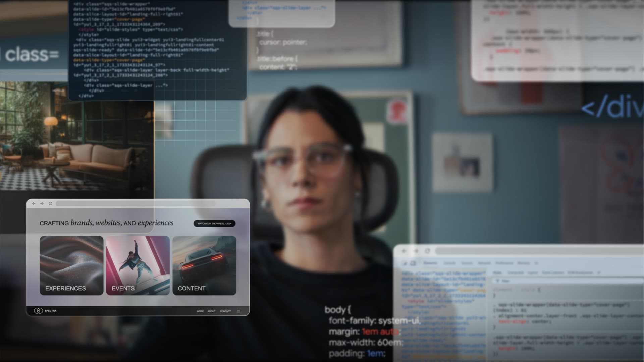Viewport: 644px width, 362px height.
Task: Click the browser refresh/reload icon
Action: (50, 203)
